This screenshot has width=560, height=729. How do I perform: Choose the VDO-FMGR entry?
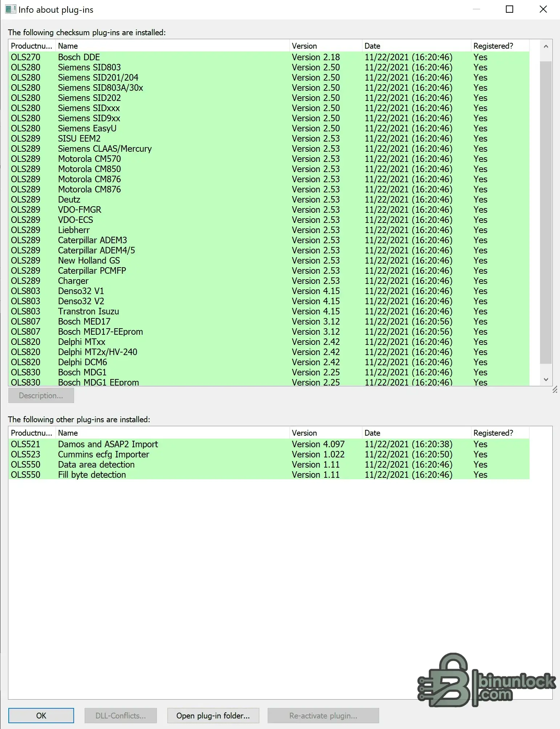269,209
